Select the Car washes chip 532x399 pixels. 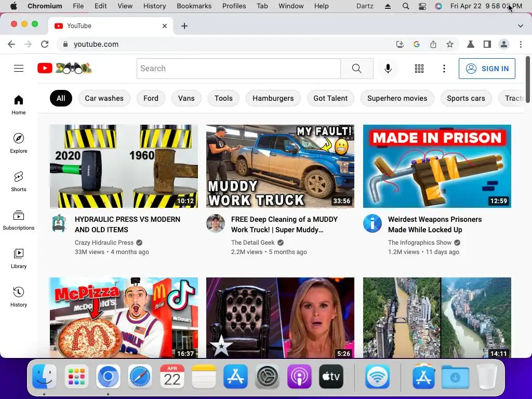point(104,98)
